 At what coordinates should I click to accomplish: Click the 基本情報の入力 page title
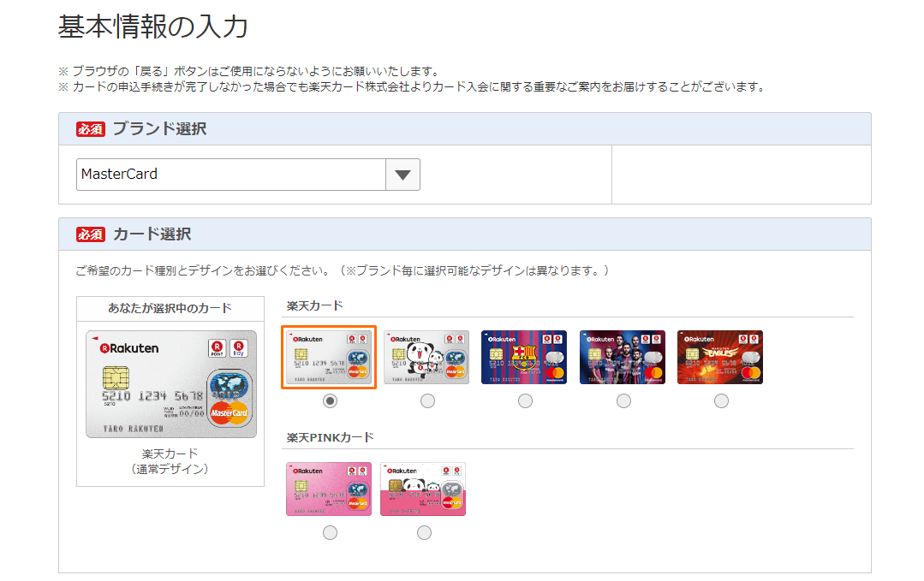tap(153, 27)
